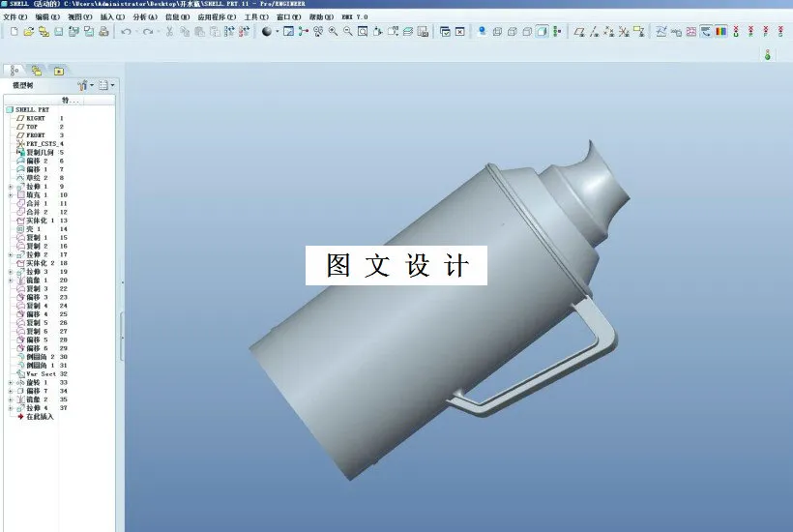
Task: Open the layers icon in toolbar
Action: (408, 31)
